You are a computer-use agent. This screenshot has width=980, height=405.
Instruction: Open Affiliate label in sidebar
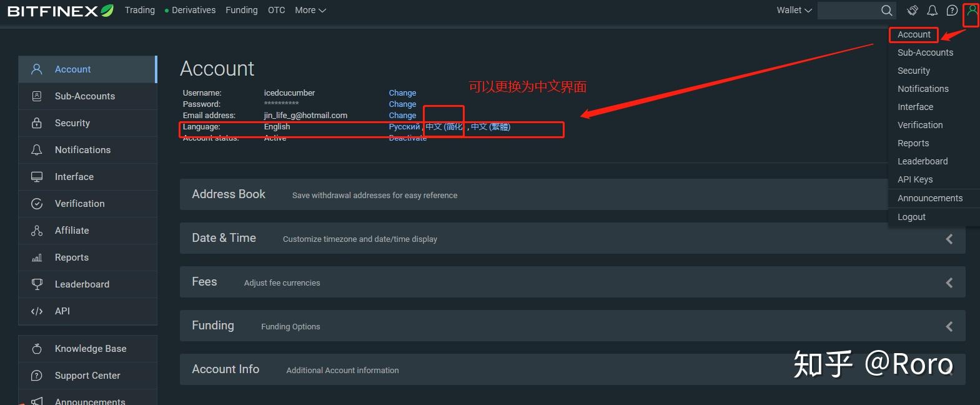coord(72,231)
